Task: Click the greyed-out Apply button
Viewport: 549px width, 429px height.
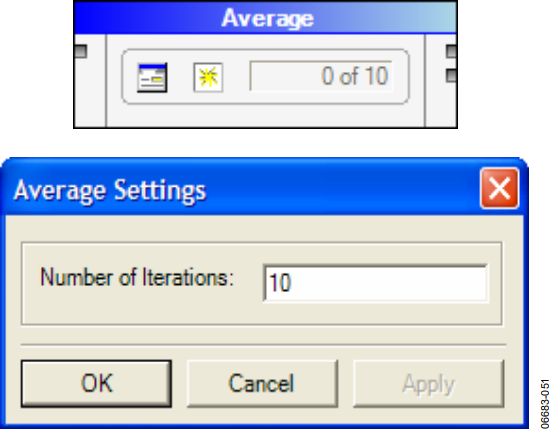Action: pyautogui.click(x=429, y=383)
